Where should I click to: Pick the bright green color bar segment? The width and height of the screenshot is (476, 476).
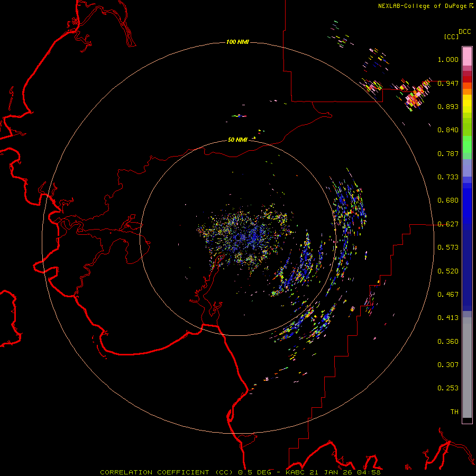(467, 145)
